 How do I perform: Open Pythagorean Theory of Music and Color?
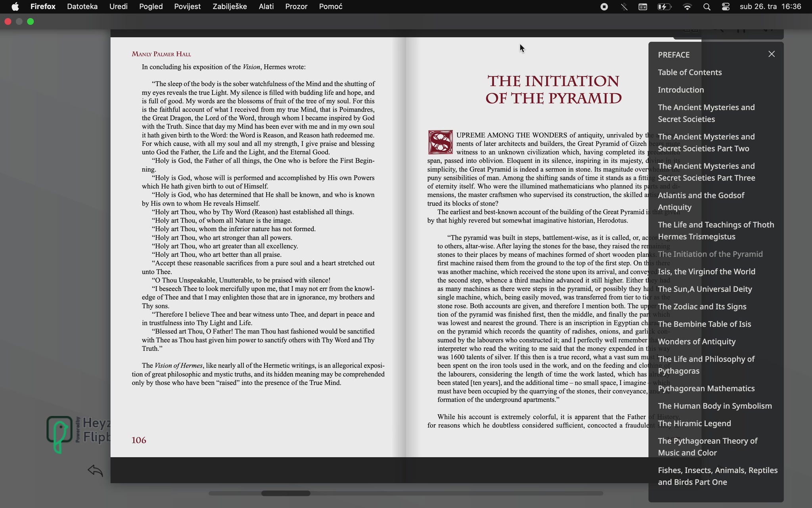tap(708, 446)
